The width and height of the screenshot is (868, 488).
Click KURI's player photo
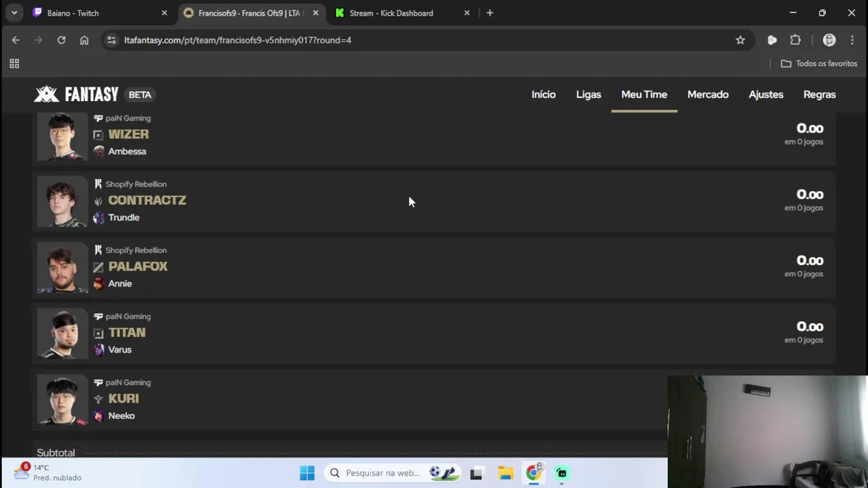(62, 401)
